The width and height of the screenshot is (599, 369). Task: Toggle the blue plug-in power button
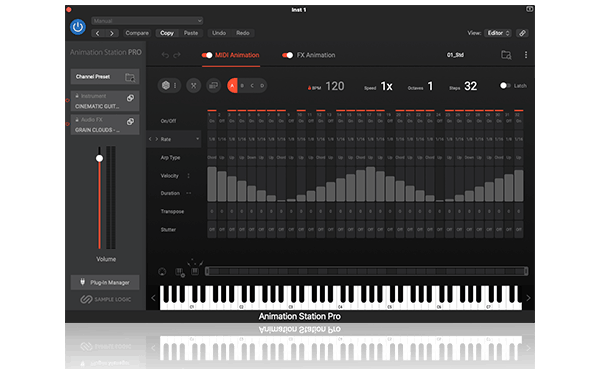click(78, 27)
